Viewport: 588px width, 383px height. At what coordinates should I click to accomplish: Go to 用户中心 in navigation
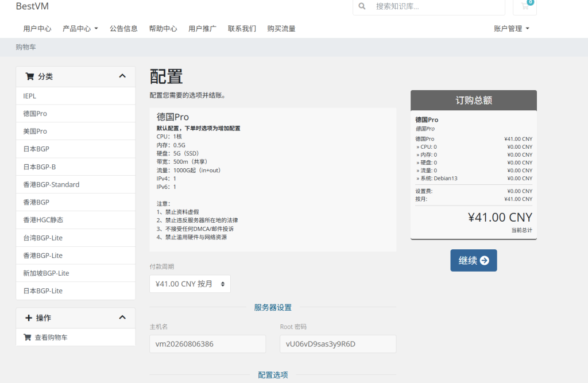click(37, 29)
